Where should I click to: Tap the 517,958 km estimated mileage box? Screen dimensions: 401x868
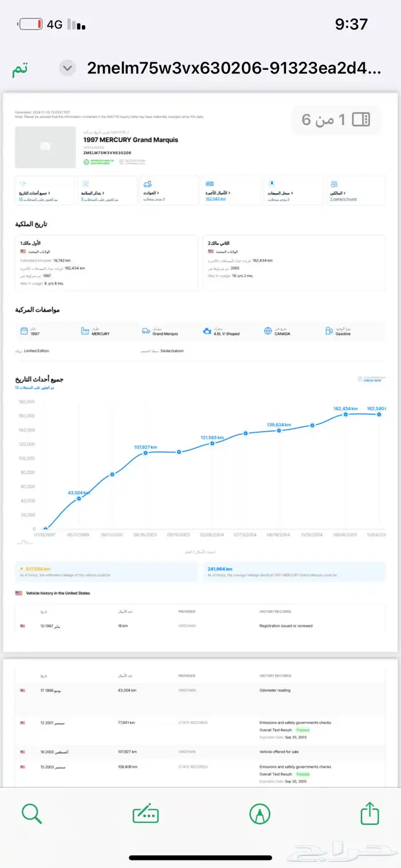107,572
